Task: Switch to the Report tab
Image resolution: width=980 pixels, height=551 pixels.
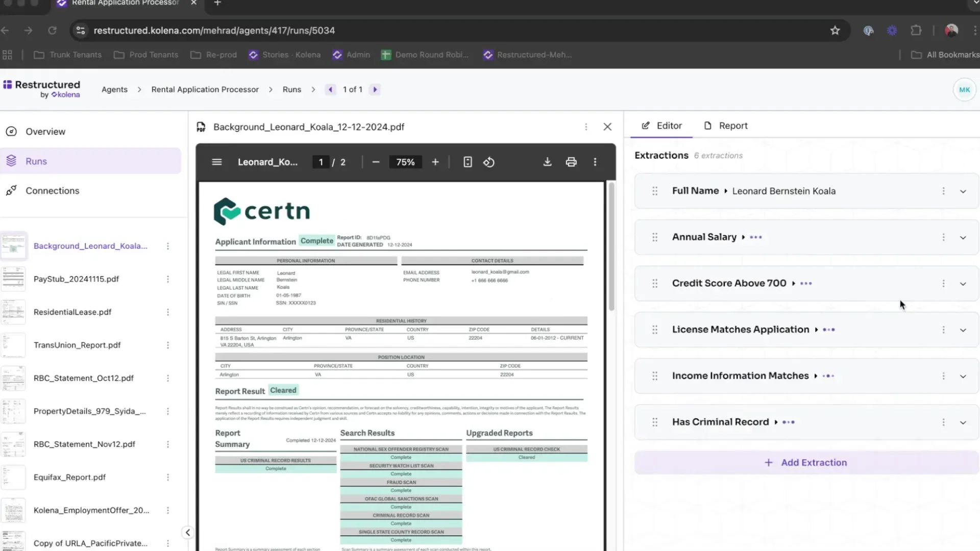Action: tap(733, 126)
